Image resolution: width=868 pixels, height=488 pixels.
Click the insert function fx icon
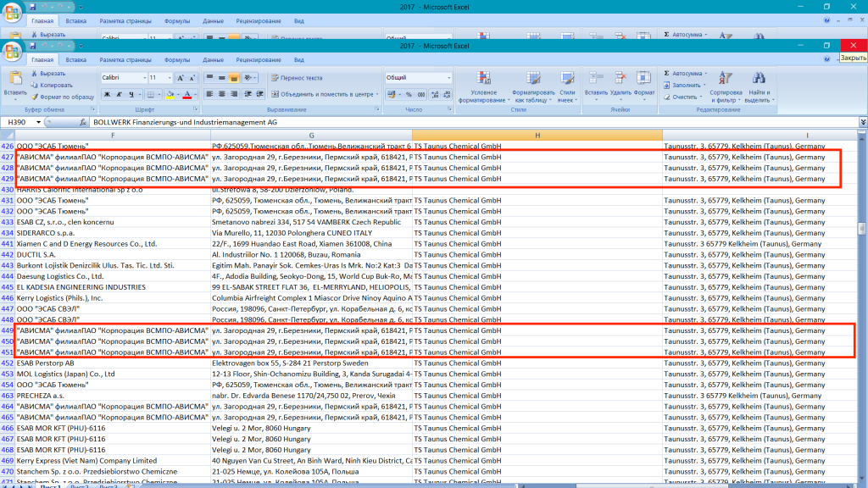click(x=83, y=123)
